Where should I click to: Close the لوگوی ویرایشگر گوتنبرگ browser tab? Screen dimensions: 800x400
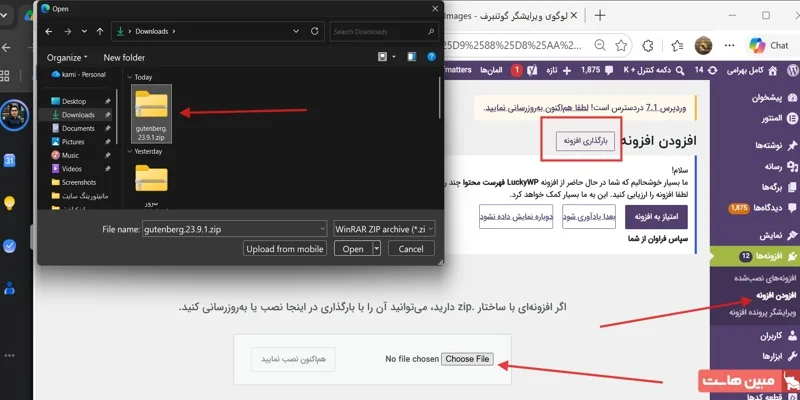click(x=573, y=16)
